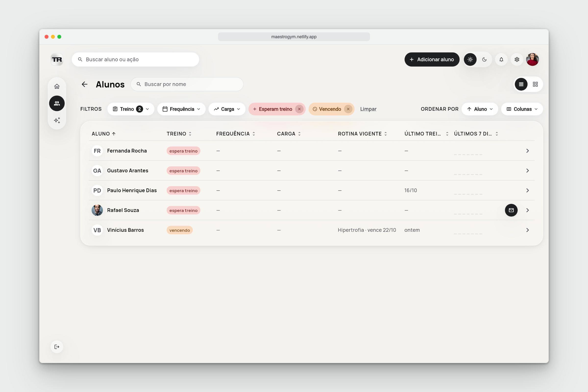
Task: Sort by ALUNO column header
Action: (x=103, y=134)
